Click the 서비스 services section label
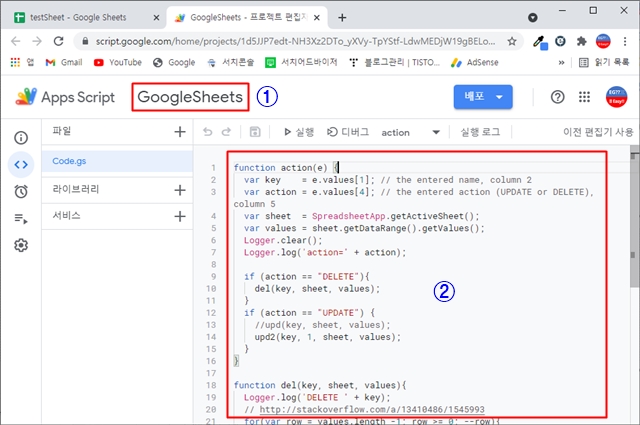Viewport: 640px width, 425px height. pos(66,215)
